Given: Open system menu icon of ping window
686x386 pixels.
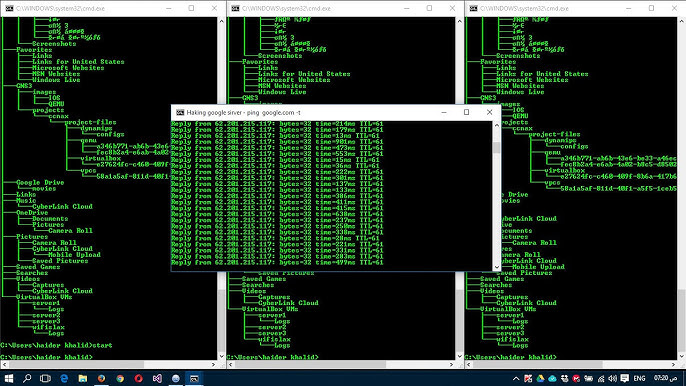Looking at the screenshot, I should [x=180, y=112].
